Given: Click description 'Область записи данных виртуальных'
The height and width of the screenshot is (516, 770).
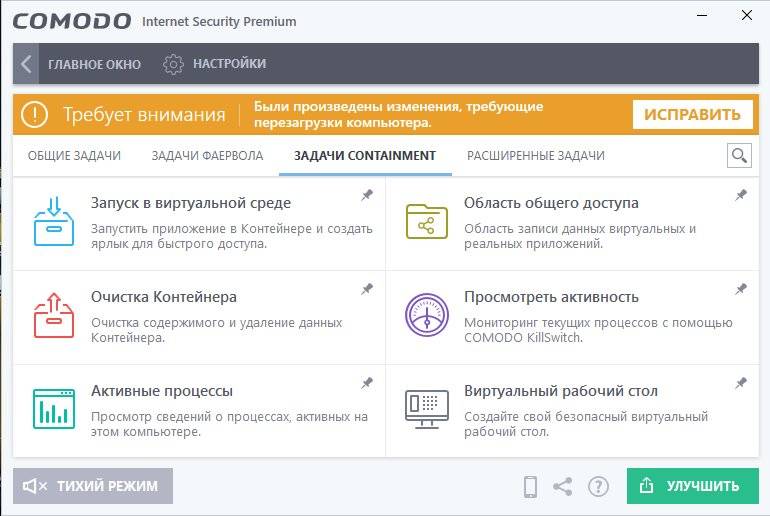Looking at the screenshot, I should [575, 229].
